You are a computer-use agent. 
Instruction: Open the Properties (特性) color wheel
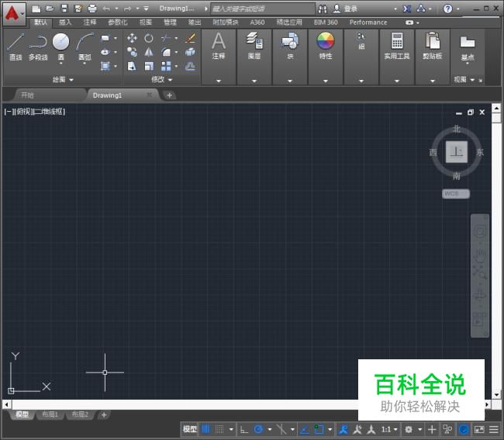[326, 42]
